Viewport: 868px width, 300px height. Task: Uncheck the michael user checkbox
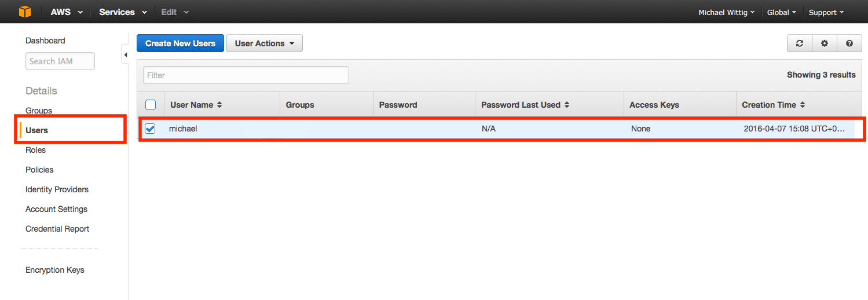pos(150,129)
